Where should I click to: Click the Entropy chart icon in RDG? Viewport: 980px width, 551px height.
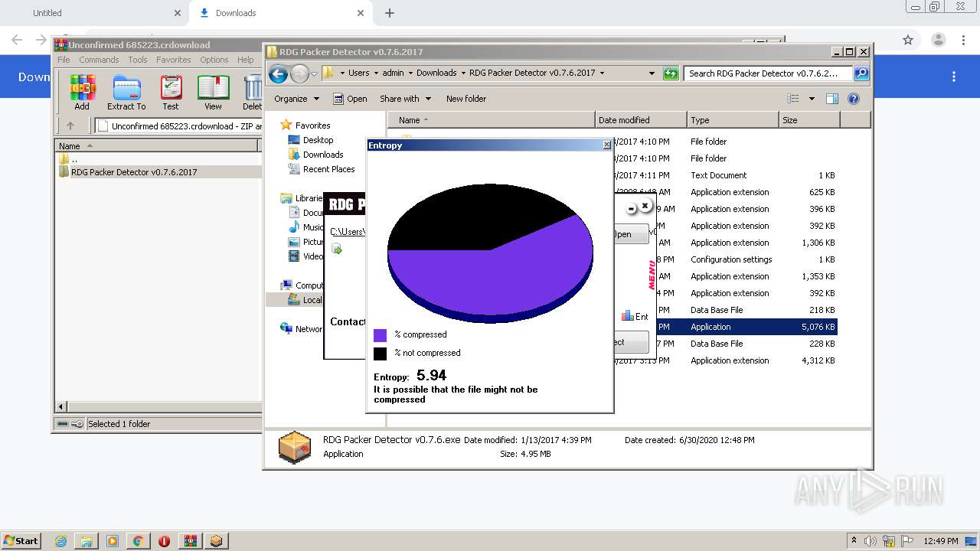[628, 316]
